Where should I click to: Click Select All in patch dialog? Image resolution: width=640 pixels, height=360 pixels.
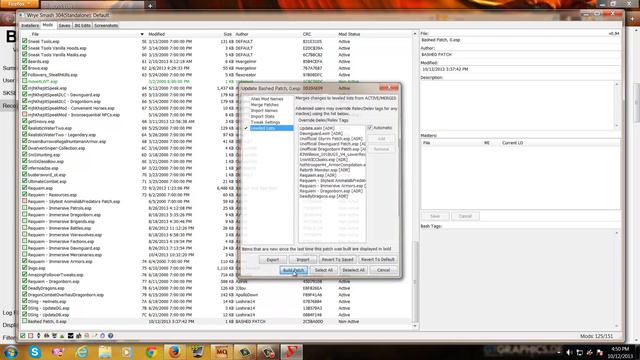click(x=324, y=270)
